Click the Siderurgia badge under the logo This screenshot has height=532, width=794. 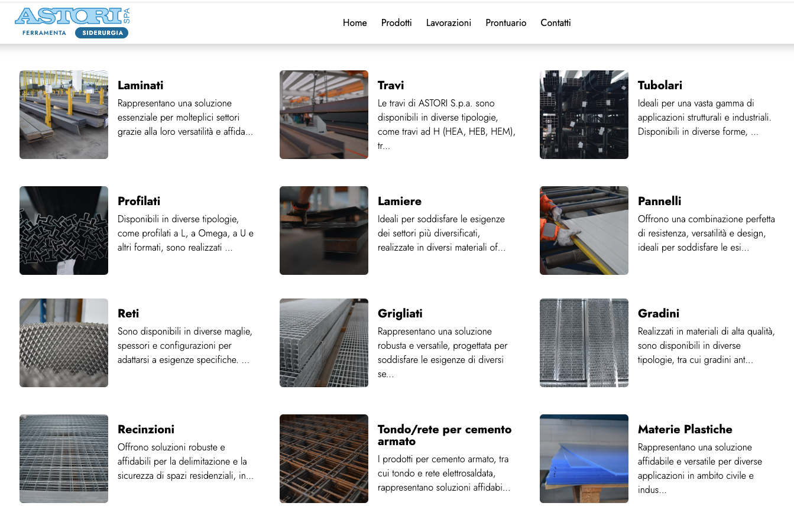tap(102, 33)
